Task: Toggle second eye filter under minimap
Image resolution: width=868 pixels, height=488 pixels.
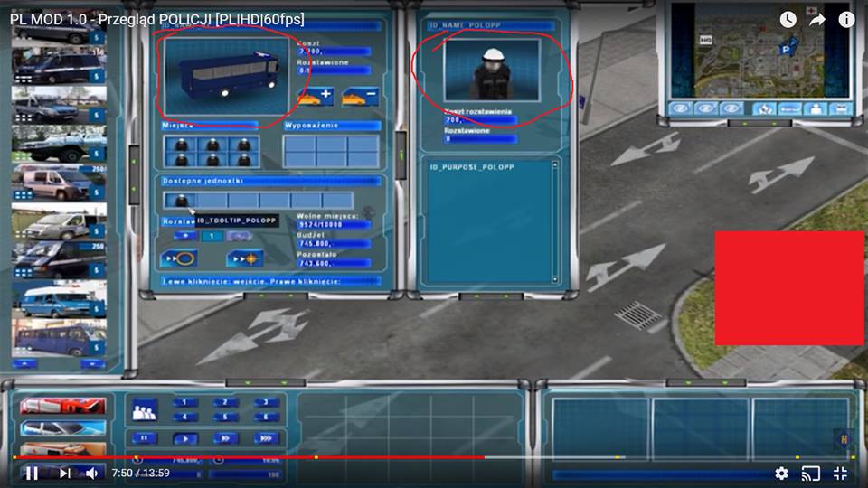Action: [706, 108]
